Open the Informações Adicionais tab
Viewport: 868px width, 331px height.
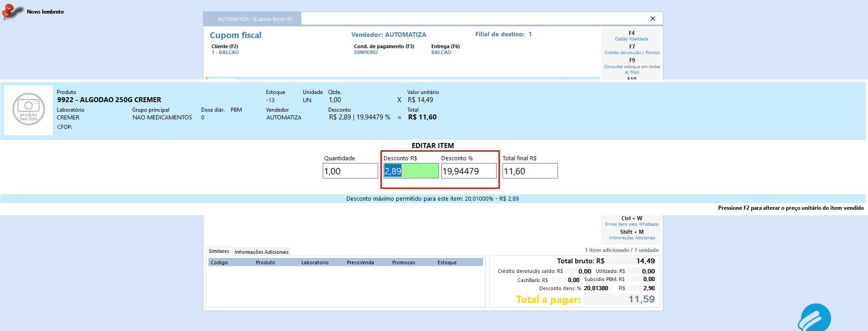point(261,252)
